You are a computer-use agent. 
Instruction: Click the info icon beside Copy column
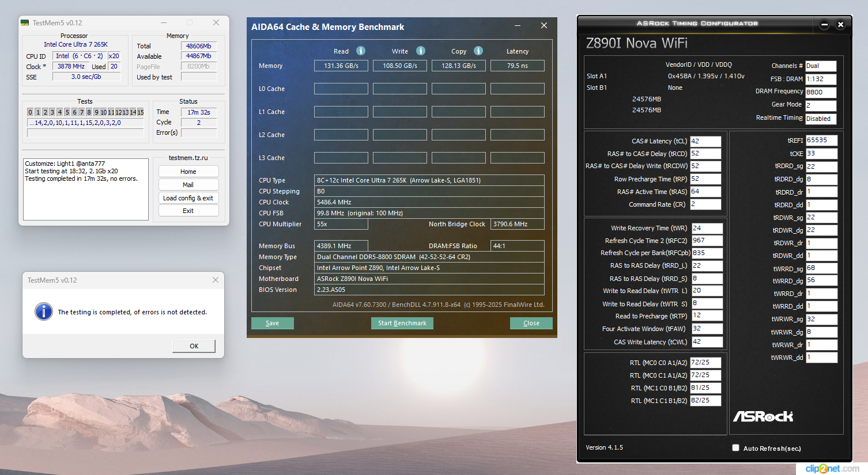coord(478,51)
